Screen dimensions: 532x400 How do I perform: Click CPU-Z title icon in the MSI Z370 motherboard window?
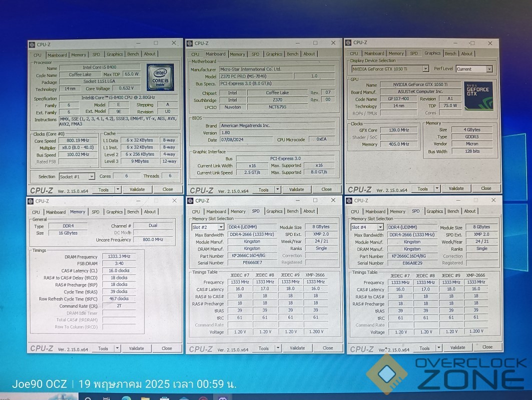[190, 43]
